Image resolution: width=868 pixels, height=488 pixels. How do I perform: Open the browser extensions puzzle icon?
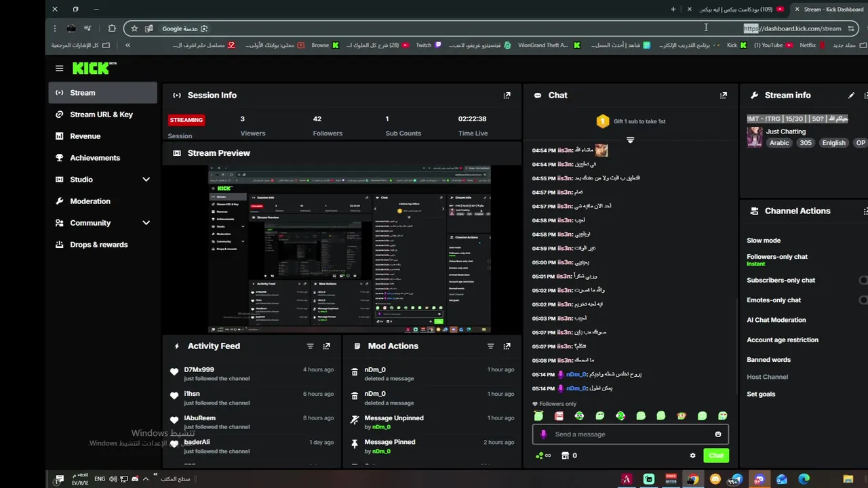tap(112, 28)
